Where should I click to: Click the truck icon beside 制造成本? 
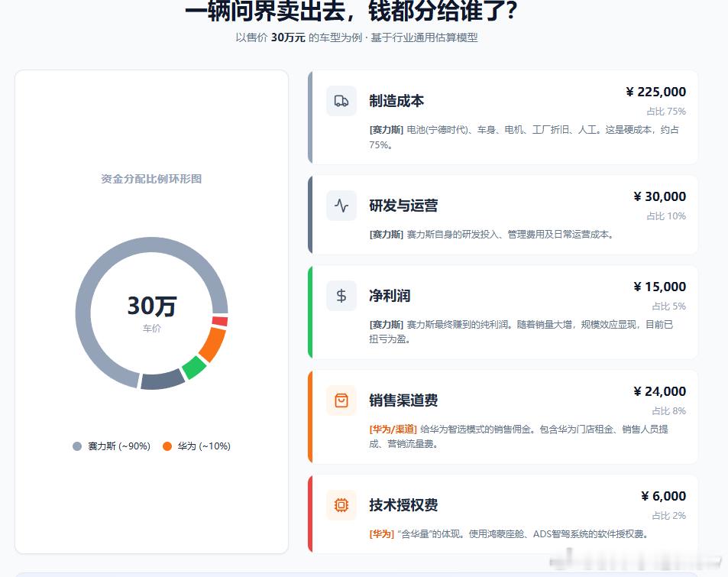point(341,101)
